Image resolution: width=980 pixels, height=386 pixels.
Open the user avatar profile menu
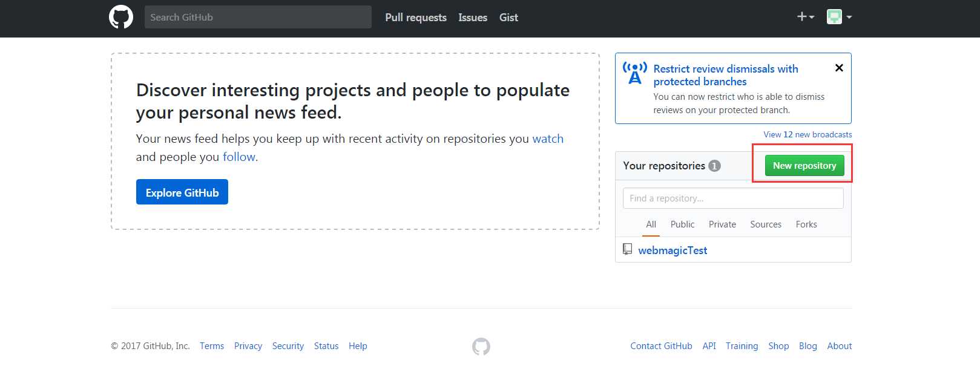point(840,17)
